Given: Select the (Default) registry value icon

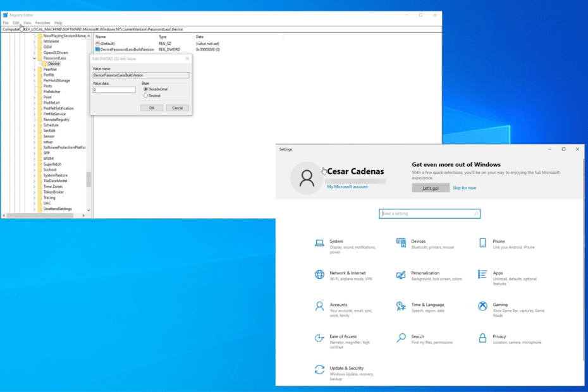Looking at the screenshot, I should click(x=97, y=44).
